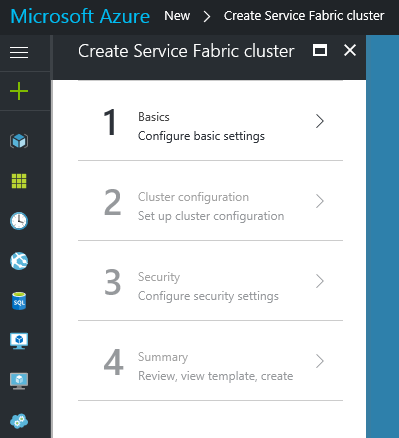399x438 pixels.
Task: Click the Microsoft Azure logo text
Action: click(80, 16)
